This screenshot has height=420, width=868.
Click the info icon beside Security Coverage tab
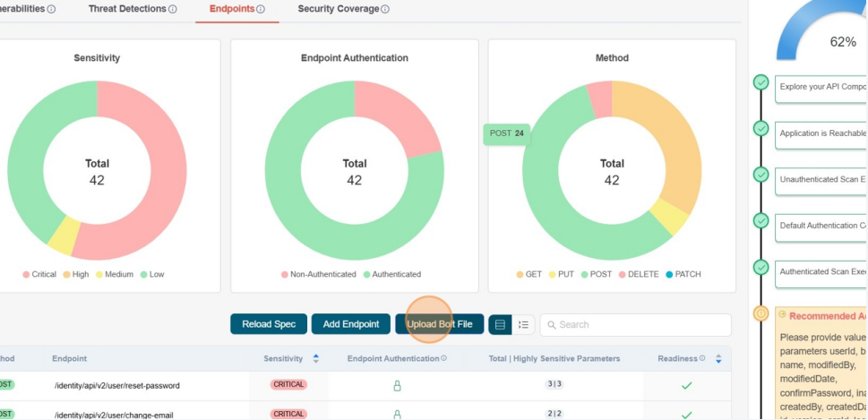tap(385, 9)
